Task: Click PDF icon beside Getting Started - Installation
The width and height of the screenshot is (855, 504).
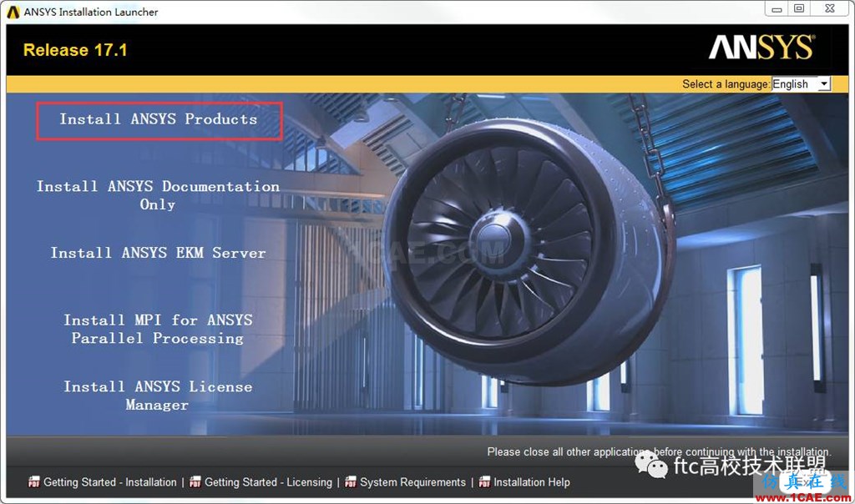Action: (33, 481)
